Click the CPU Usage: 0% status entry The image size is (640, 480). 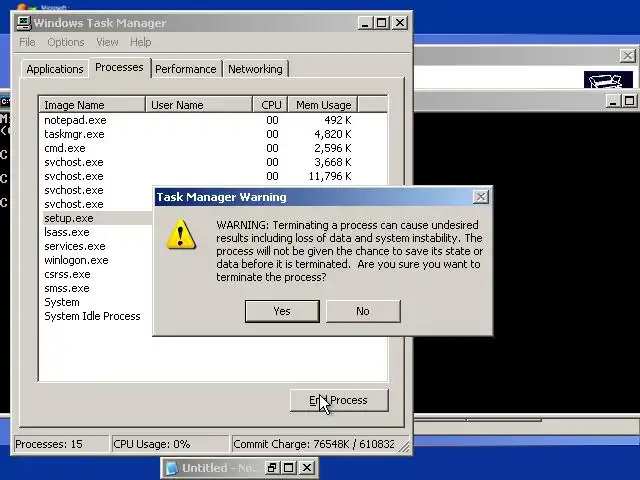coord(170,444)
